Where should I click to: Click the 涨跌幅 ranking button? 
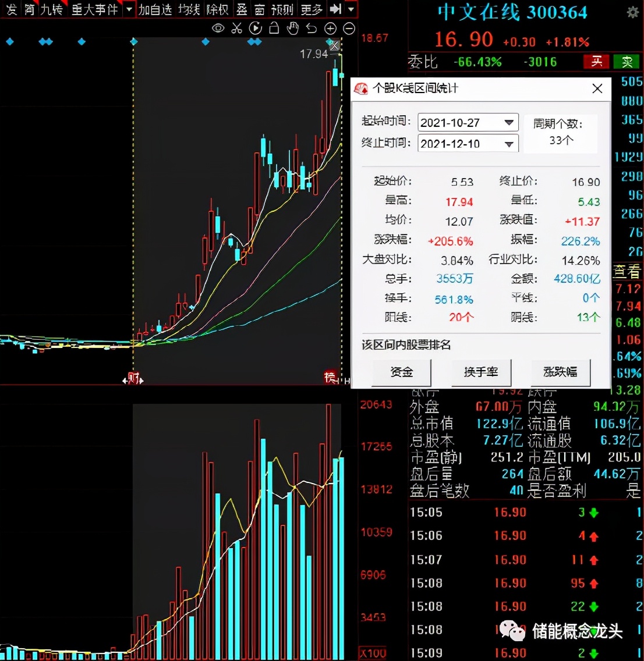(561, 372)
